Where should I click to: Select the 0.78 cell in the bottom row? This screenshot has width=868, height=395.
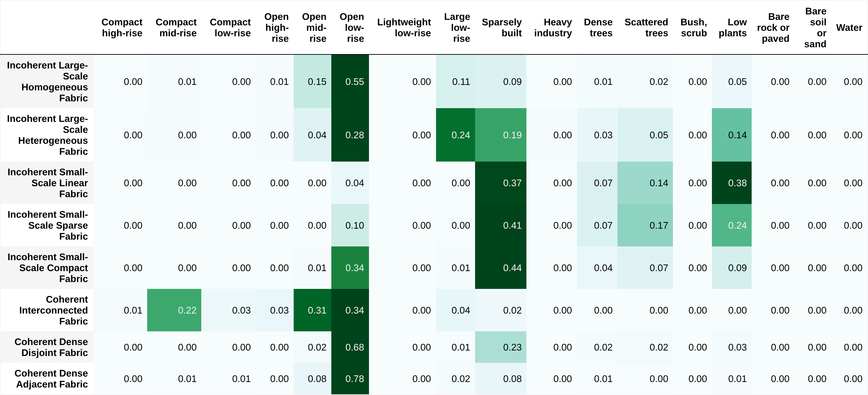[350, 379]
